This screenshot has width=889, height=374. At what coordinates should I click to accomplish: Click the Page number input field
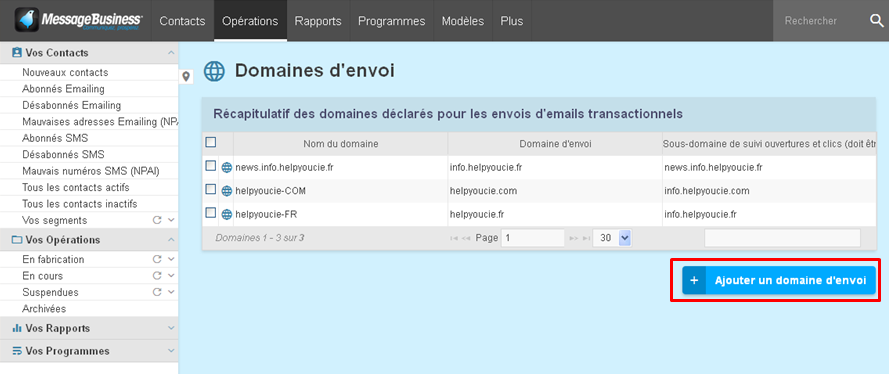[x=532, y=238]
